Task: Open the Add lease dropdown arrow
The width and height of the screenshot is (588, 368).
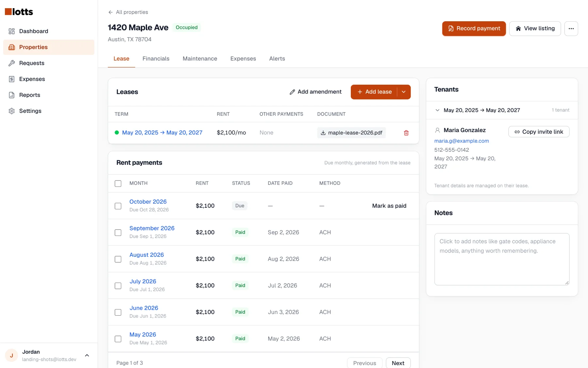Action: 404,92
